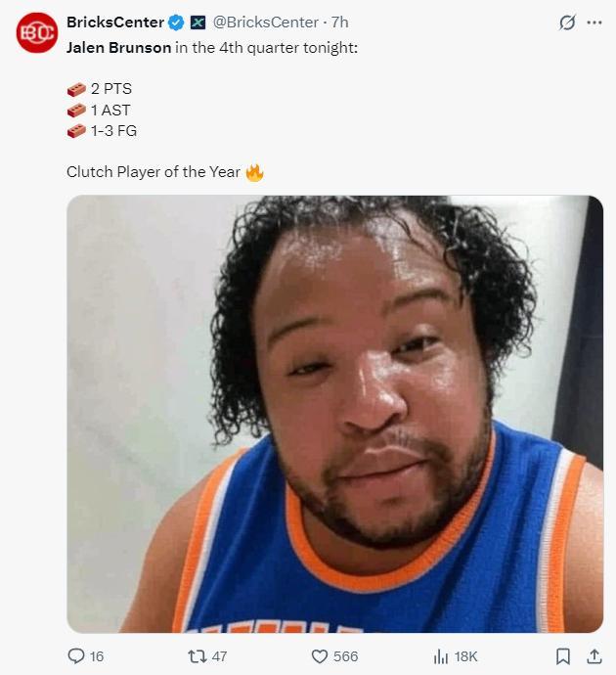Click the 47 reposts count
The image size is (616, 675).
(219, 656)
